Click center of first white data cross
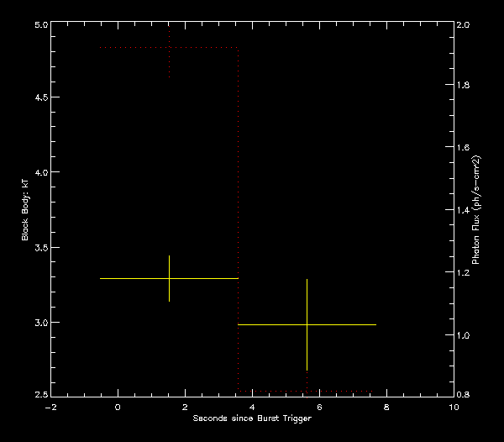Image resolution: width=504 pixels, height=442 pixels. tap(170, 278)
